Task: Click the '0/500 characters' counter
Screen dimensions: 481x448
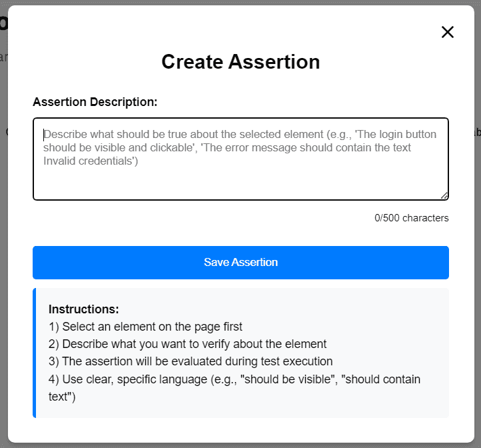Action: 411,218
